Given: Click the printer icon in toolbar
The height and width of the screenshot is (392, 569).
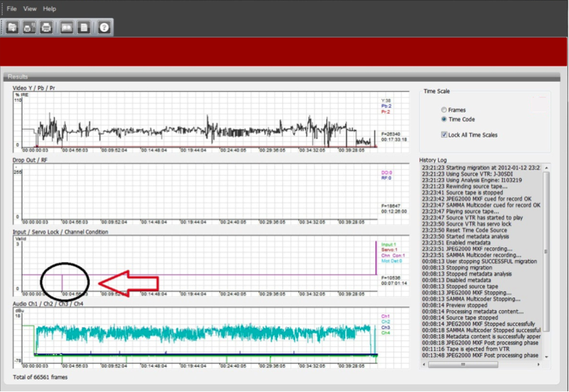Looking at the screenshot, I should pyautogui.click(x=46, y=28).
